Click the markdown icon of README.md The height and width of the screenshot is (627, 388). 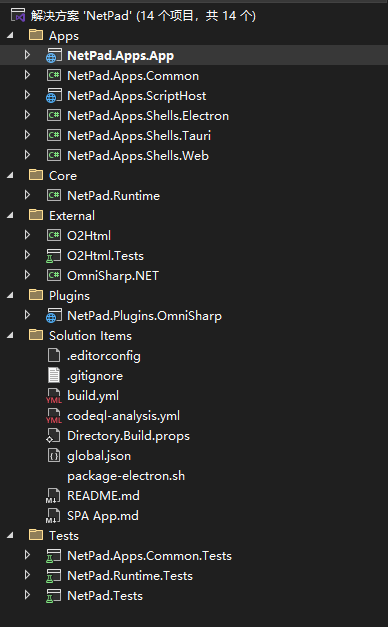point(54,495)
